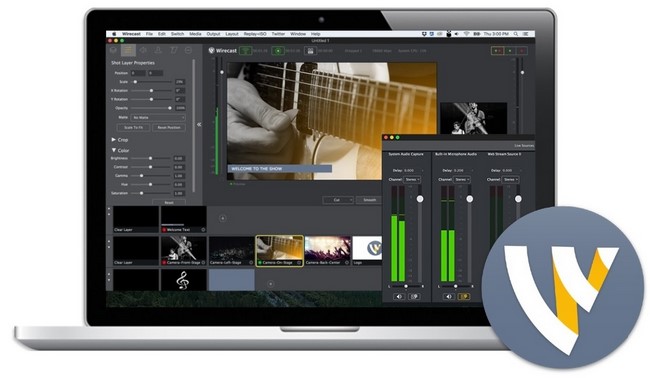Start recording with the green record button
The width and height of the screenshot is (650, 378).
(278, 51)
